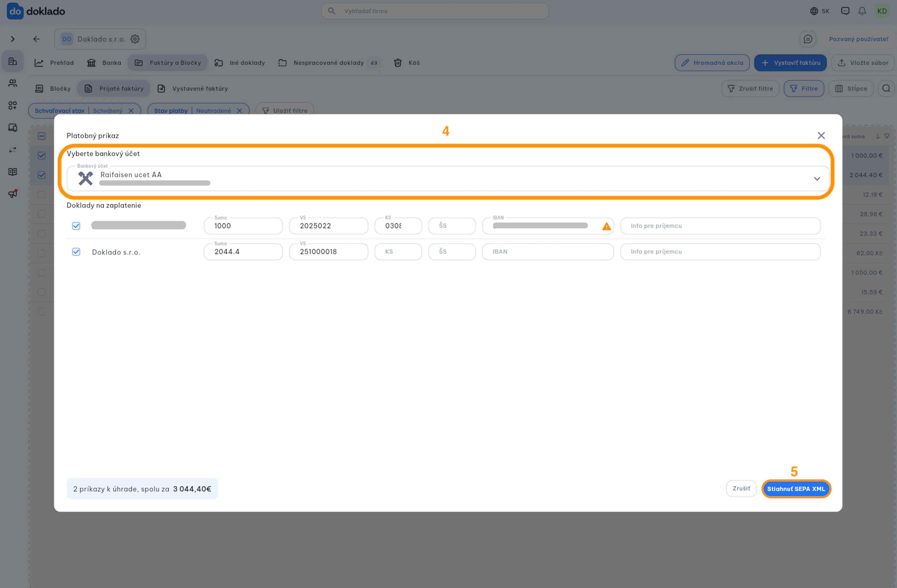897x588 pixels.
Task: Open the apps grid icon in the sidebar
Action: click(x=12, y=105)
